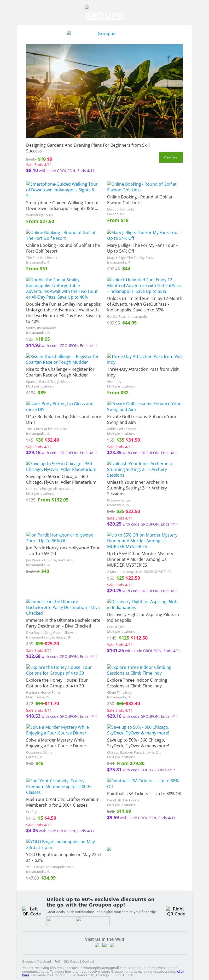Click the blue YOLO Bingo Indianapolis image link
This screenshot has width=209, height=980.
(60, 844)
